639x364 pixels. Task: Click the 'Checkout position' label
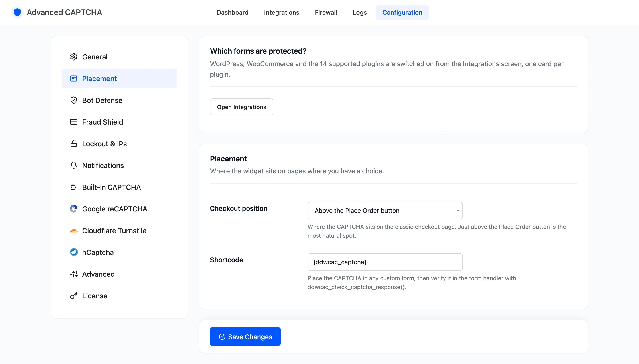tap(239, 209)
